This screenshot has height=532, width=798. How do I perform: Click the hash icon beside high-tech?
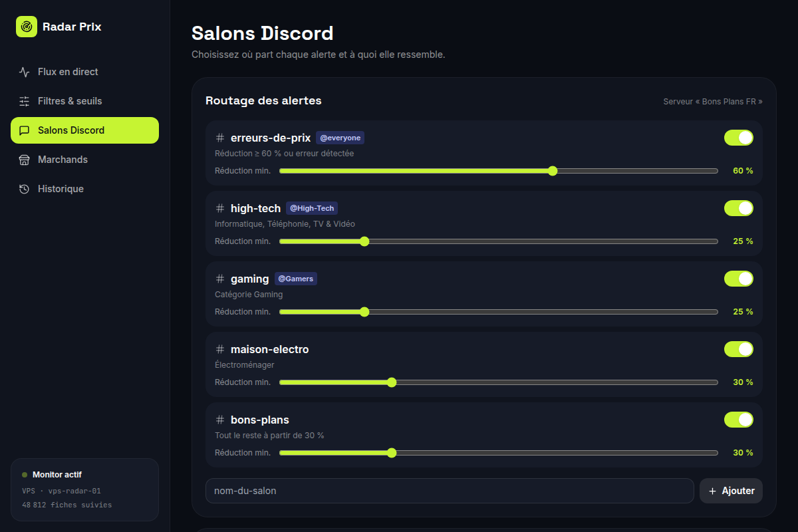220,208
